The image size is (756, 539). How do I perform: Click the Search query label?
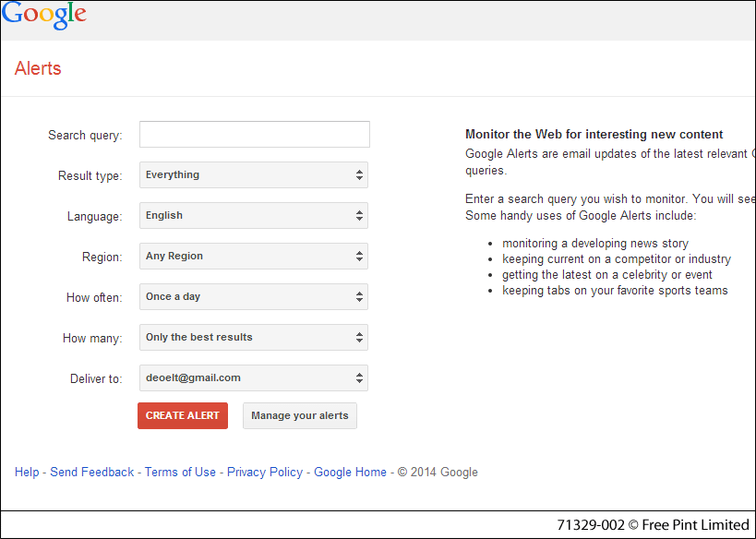85,136
